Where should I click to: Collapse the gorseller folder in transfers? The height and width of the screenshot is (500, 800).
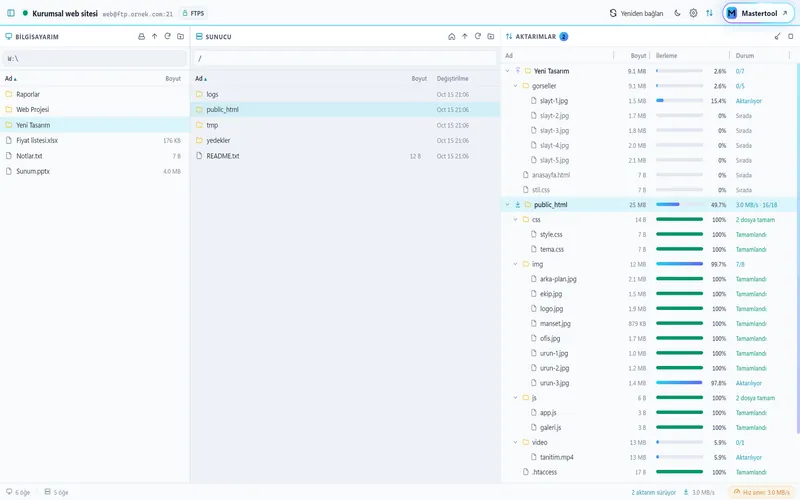point(515,86)
